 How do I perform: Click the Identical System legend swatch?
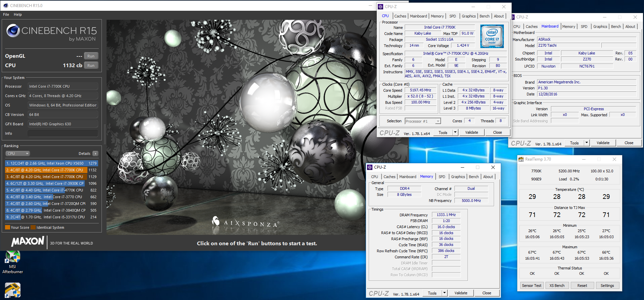33,227
